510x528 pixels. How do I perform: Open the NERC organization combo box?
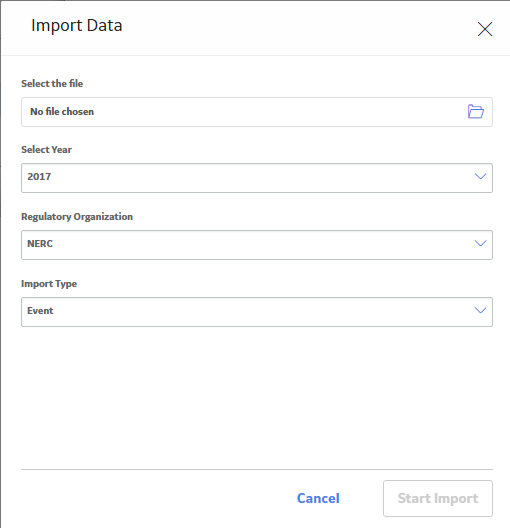(x=257, y=245)
